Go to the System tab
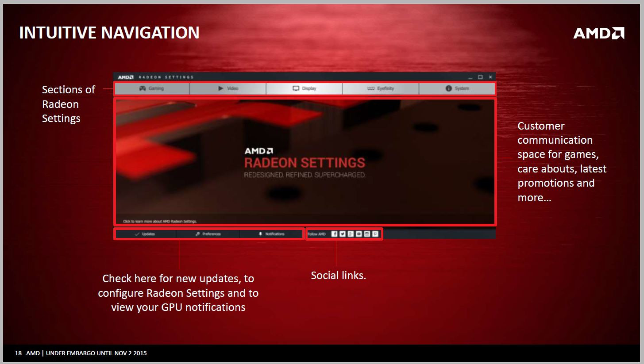The height and width of the screenshot is (364, 644). coord(457,88)
